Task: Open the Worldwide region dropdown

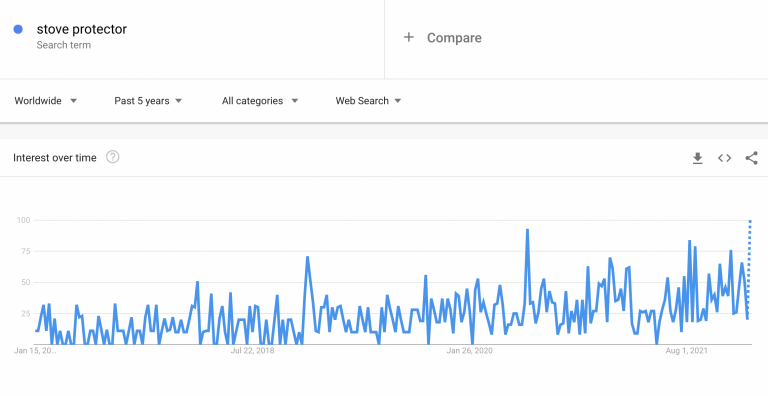Action: (x=46, y=101)
